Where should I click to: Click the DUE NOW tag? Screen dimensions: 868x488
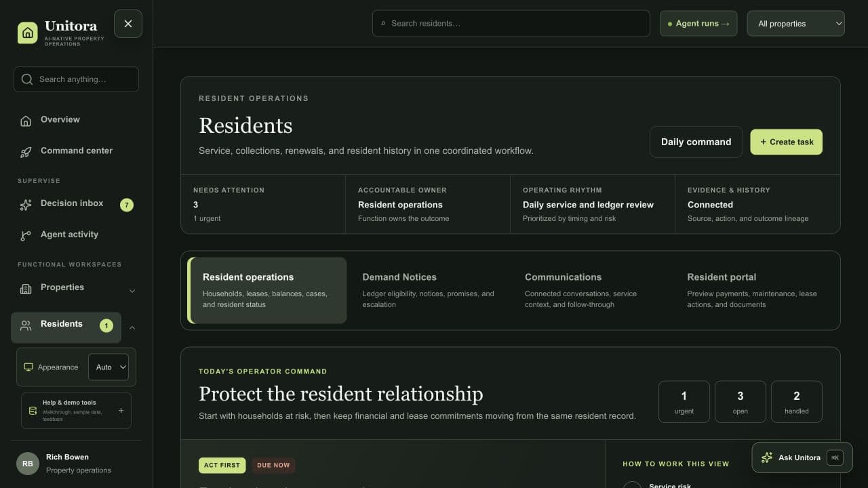[x=273, y=465]
